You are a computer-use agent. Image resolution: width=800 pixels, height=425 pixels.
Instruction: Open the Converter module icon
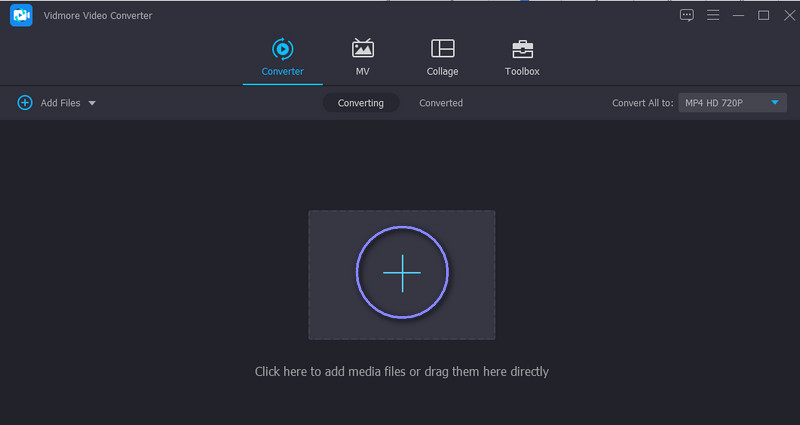[x=282, y=49]
